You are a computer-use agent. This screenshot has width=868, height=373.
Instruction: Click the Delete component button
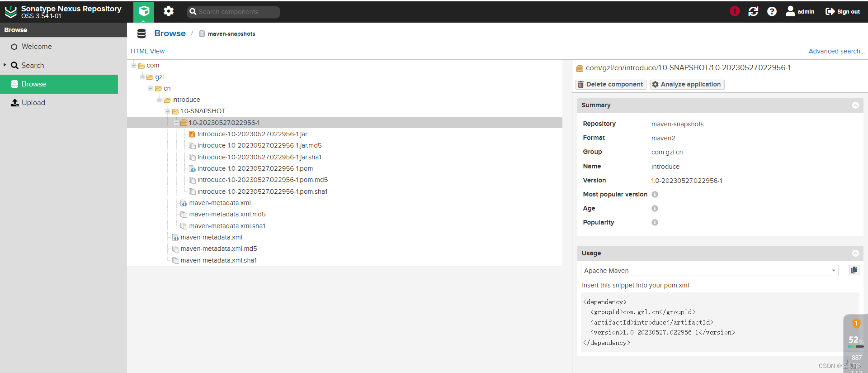pos(611,84)
